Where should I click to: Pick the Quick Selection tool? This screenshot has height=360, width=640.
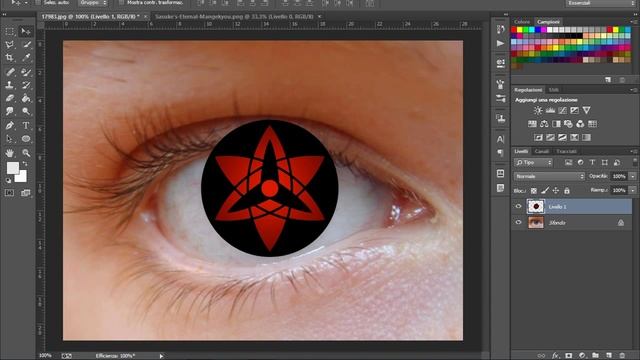coord(26,44)
